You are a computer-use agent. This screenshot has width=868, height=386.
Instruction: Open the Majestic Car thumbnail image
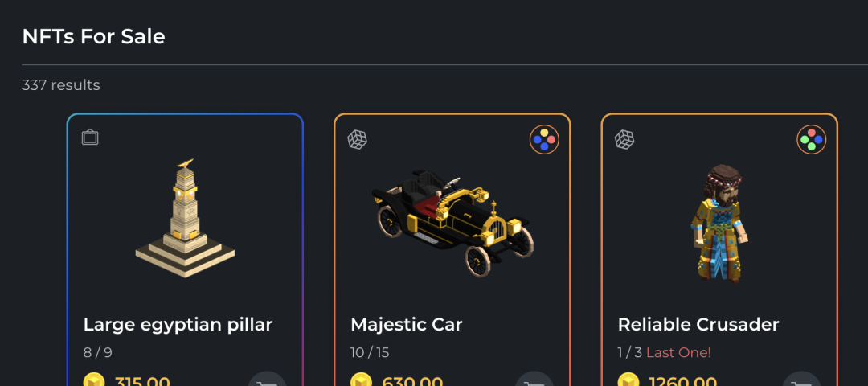pos(452,224)
